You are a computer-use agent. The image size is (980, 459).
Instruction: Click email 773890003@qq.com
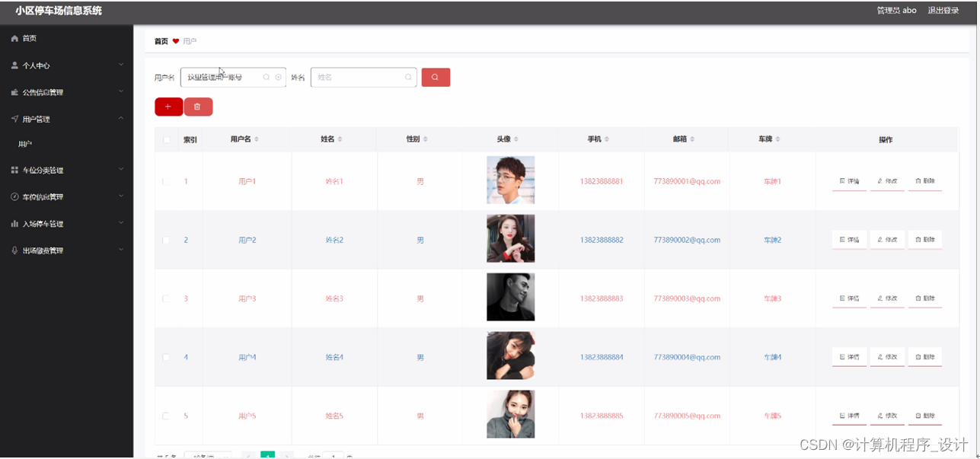687,298
